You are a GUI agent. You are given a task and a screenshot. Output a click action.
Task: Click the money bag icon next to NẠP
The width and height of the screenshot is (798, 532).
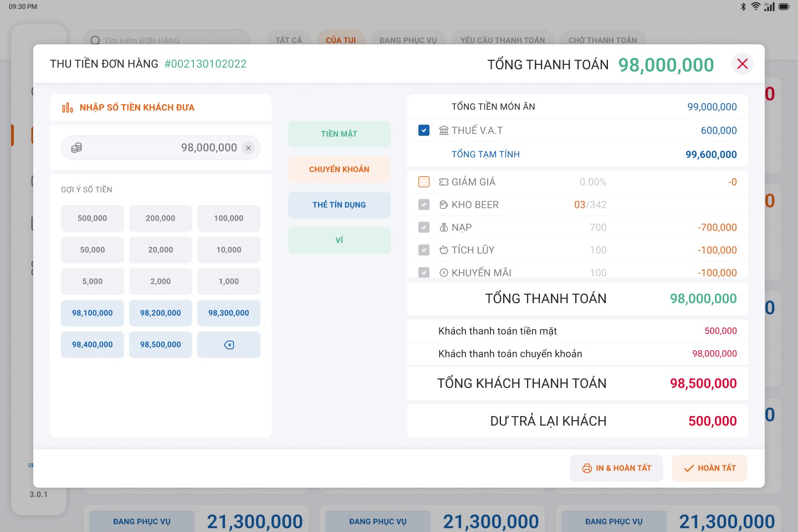(x=444, y=227)
